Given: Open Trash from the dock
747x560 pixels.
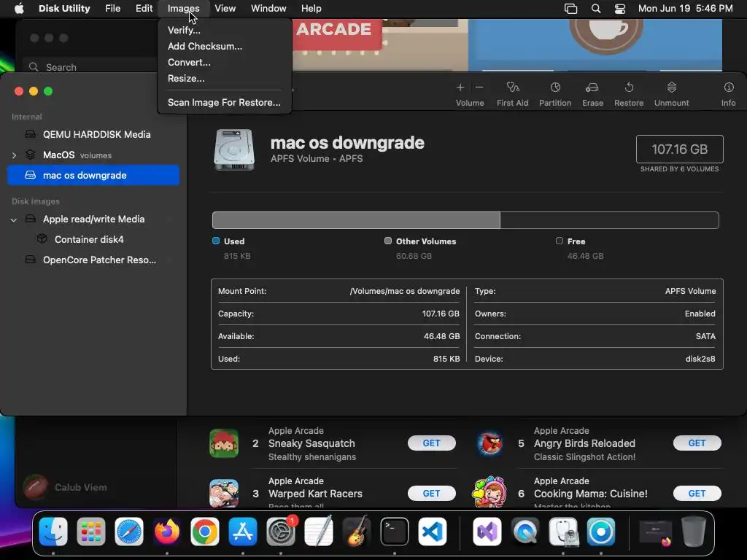Looking at the screenshot, I should (x=693, y=531).
